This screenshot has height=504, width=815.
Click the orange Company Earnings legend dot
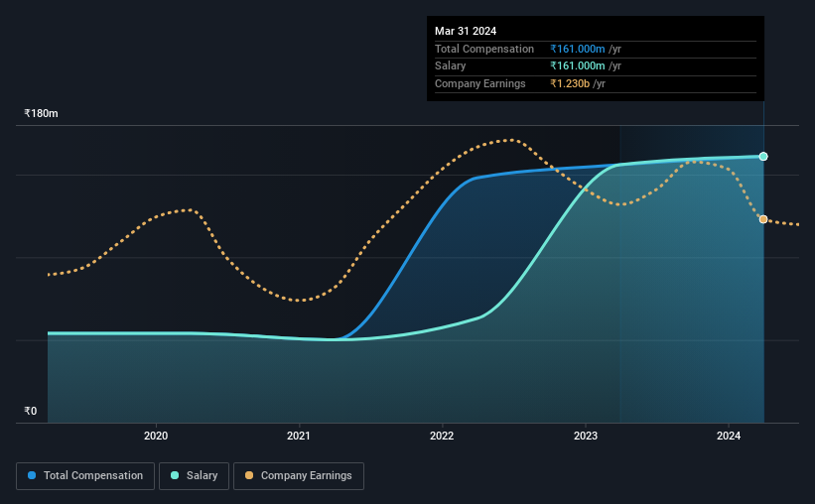pos(249,475)
